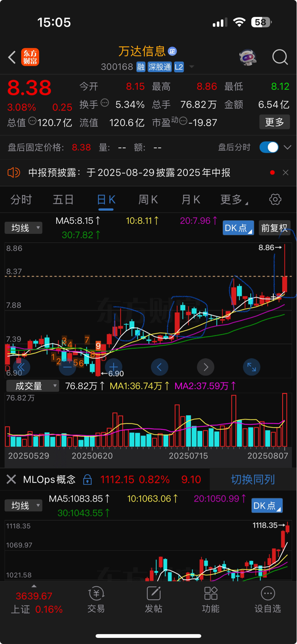This screenshot has height=644, width=297.
Task: Tap the 金额 6.54亿 value
Action: coord(273,104)
